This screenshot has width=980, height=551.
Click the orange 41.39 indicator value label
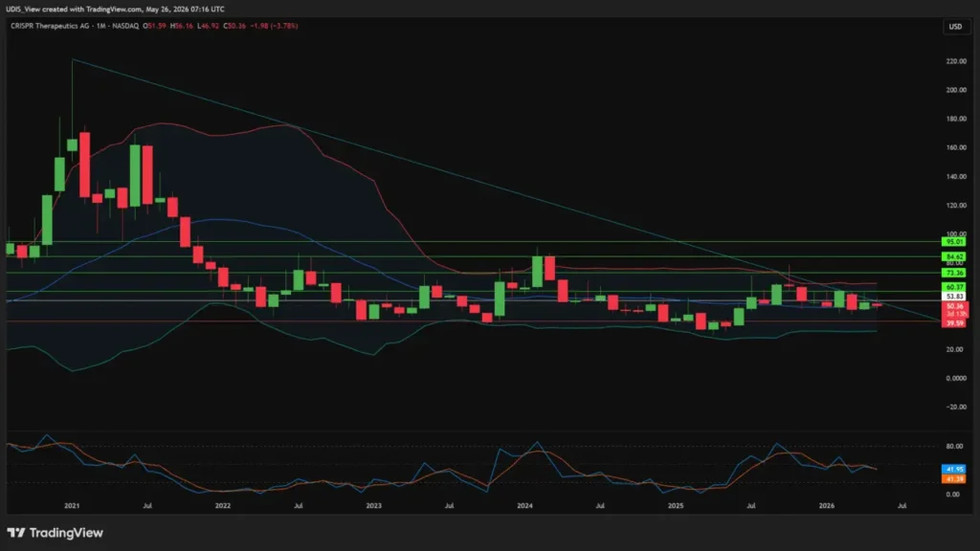click(954, 479)
